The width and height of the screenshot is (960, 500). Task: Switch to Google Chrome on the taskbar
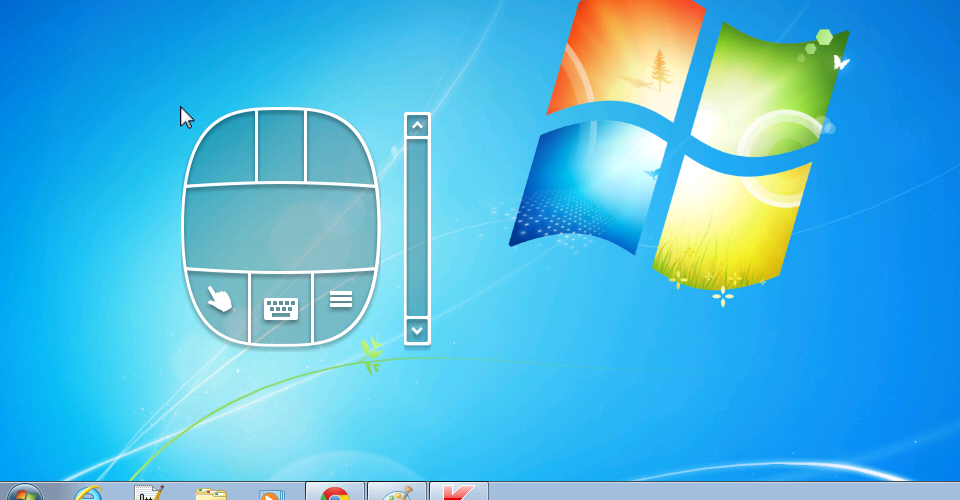pyautogui.click(x=335, y=491)
